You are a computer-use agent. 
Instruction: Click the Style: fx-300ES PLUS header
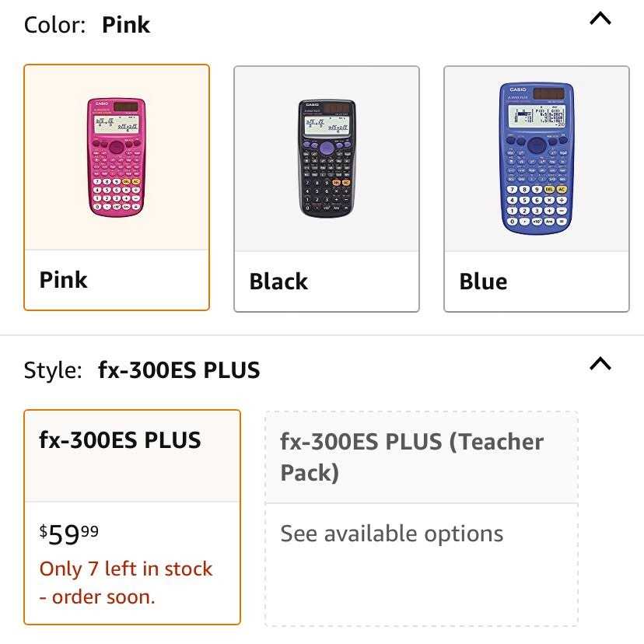pos(142,370)
